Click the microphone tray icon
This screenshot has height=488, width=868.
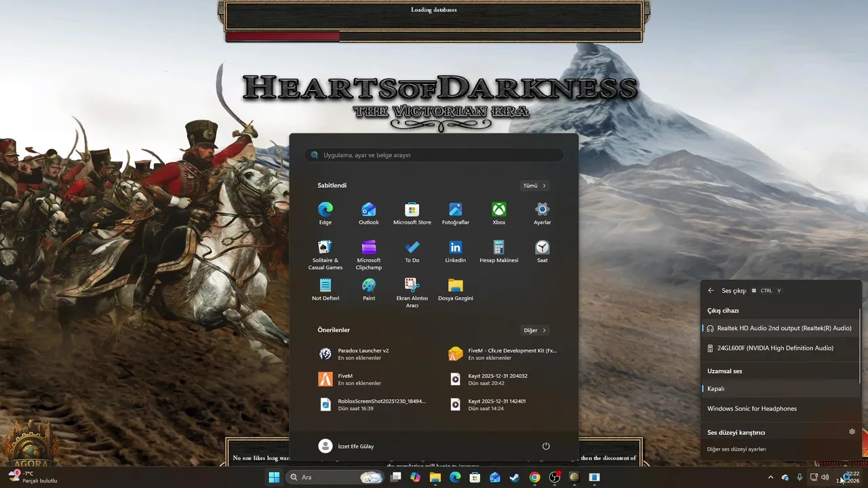[800, 477]
